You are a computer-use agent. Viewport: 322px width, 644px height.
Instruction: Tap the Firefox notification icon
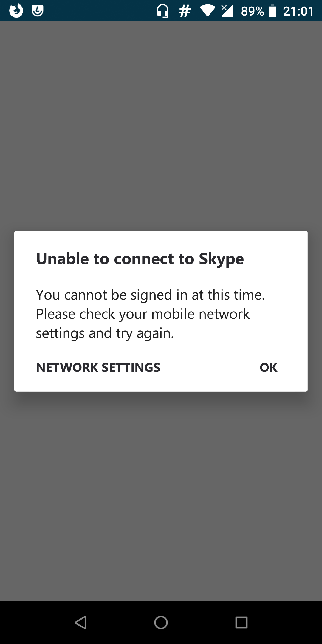[x=16, y=11]
